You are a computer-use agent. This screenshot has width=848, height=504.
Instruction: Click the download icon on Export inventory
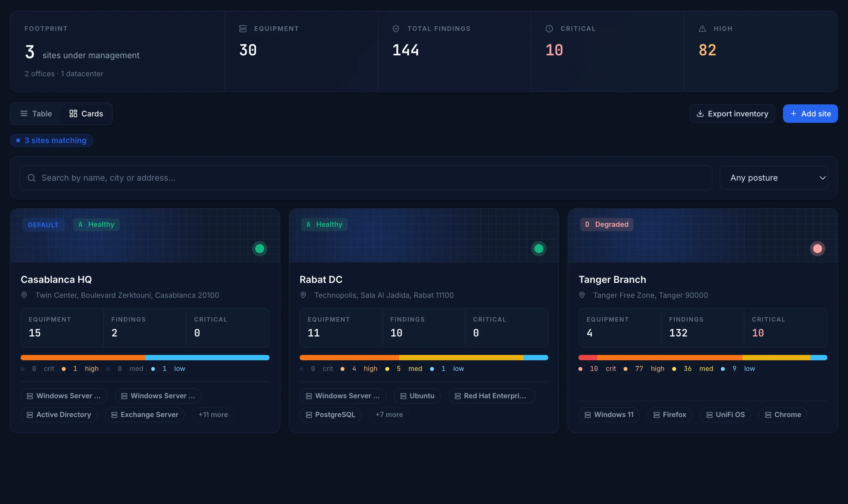pyautogui.click(x=700, y=114)
